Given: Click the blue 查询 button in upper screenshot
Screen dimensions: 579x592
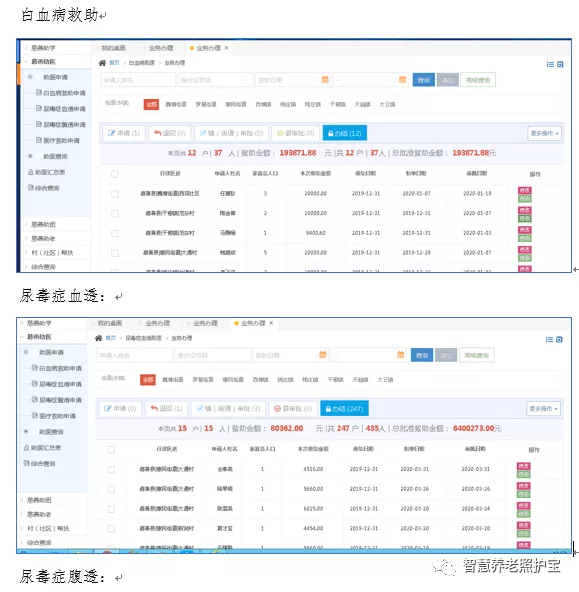Looking at the screenshot, I should pos(423,80).
